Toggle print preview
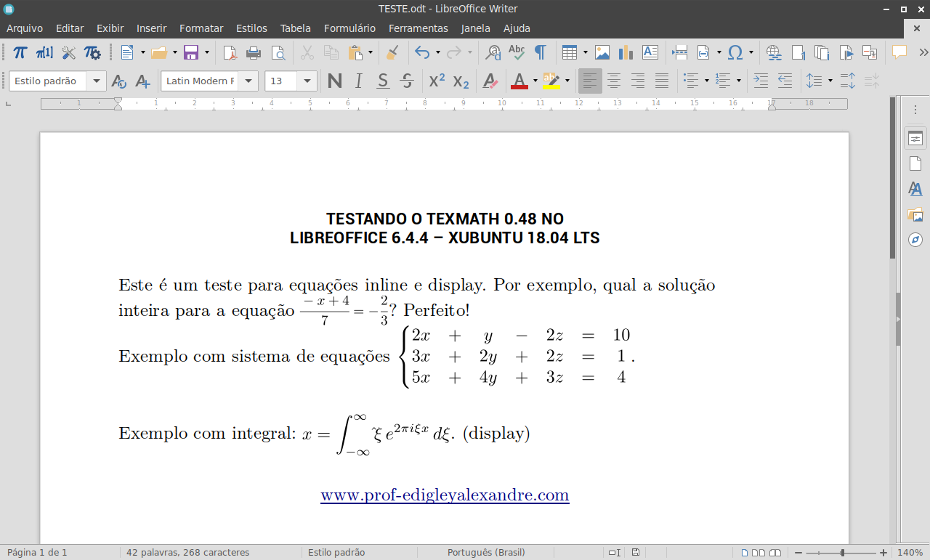 pyautogui.click(x=278, y=52)
